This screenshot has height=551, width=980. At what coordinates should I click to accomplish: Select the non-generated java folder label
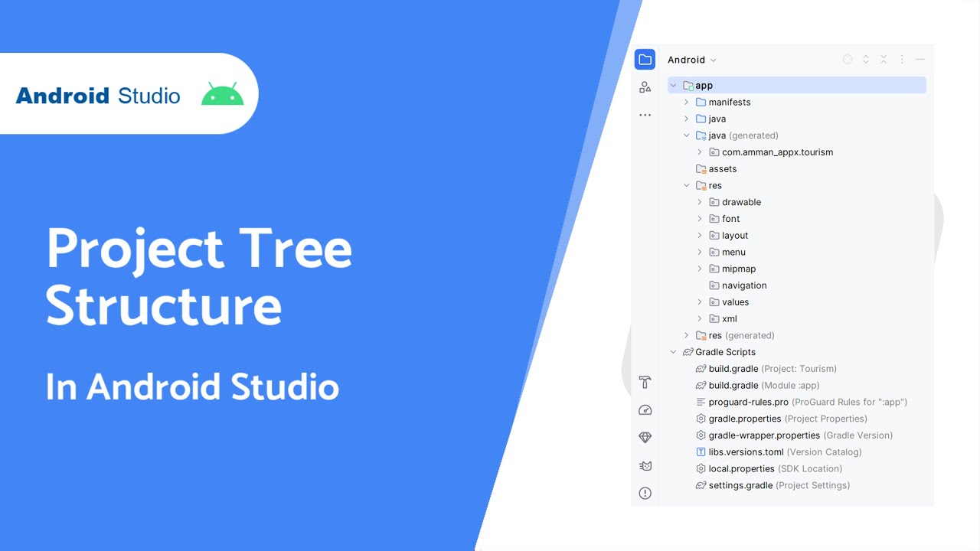(717, 119)
